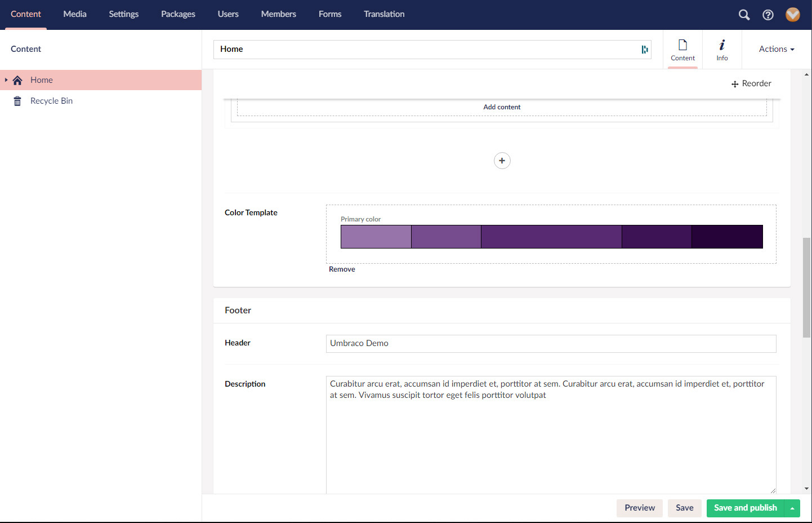The image size is (812, 523).
Task: Click Save and publish
Action: point(745,508)
